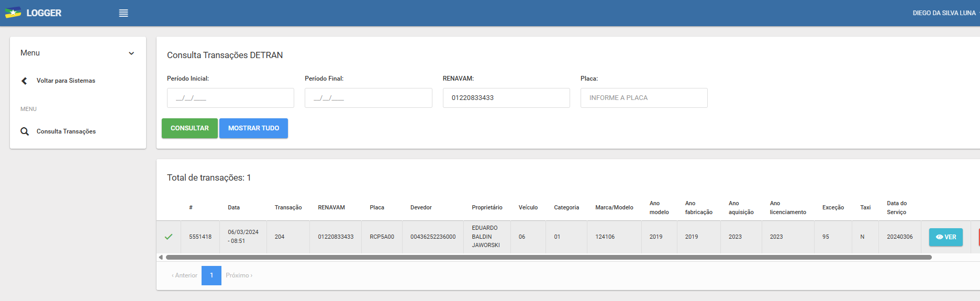The height and width of the screenshot is (301, 980).
Task: Toggle the hamburger sidebar menu icon
Action: (x=124, y=13)
